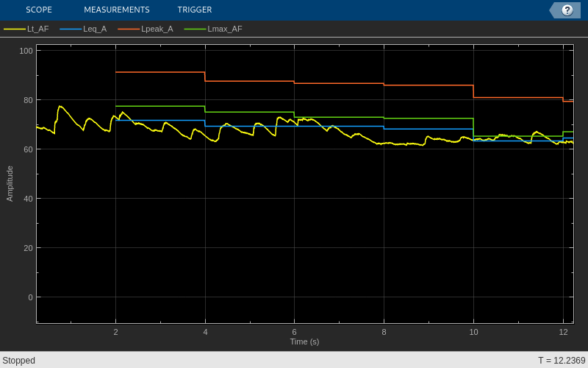Viewport: 588px width, 368px height.
Task: Select the Time (s) x-axis label
Action: tap(304, 342)
